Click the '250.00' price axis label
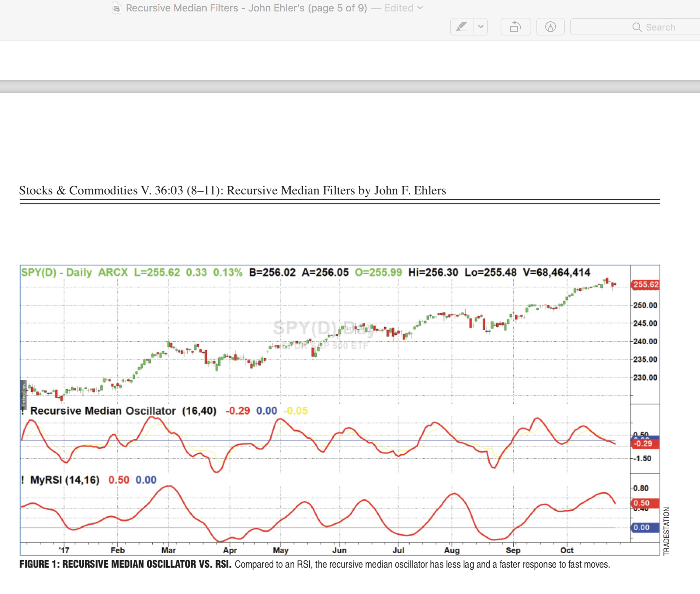Viewport: 700px width, 594px height. tap(645, 305)
